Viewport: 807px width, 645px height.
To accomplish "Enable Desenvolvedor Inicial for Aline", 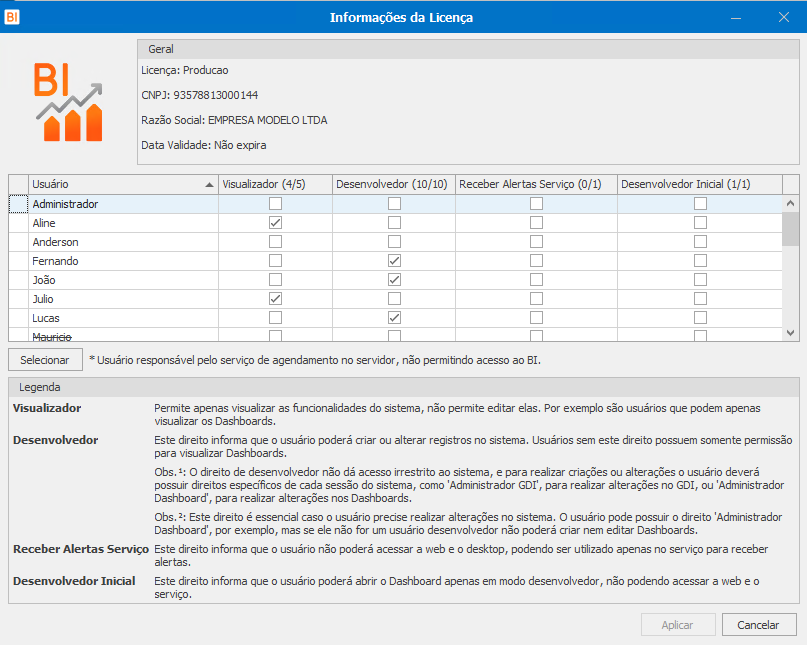I will click(700, 223).
